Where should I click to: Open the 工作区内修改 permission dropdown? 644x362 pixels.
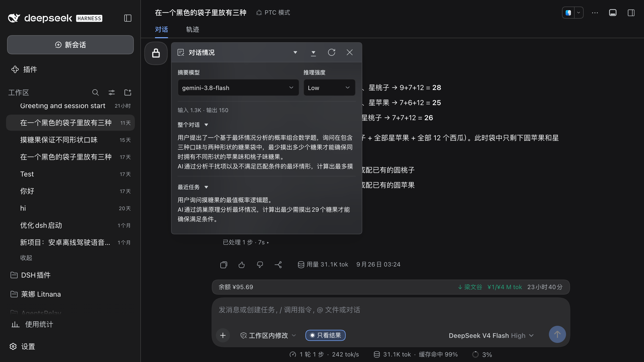point(268,335)
